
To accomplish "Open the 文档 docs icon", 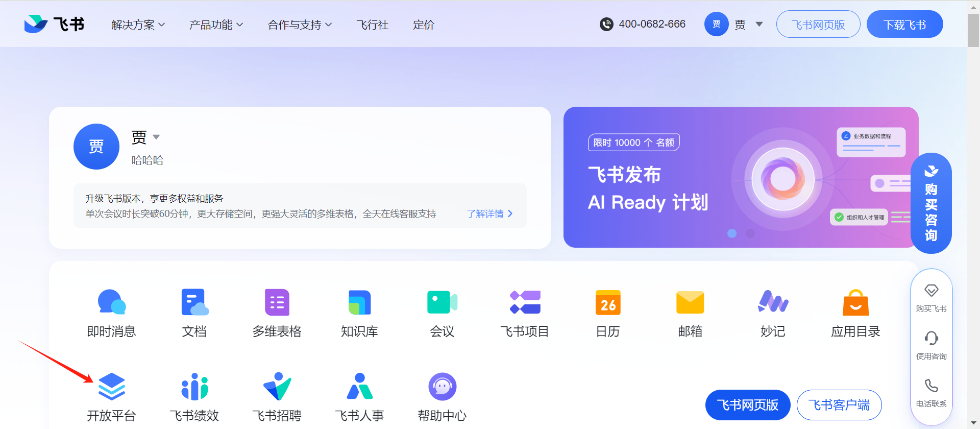I will coord(194,302).
